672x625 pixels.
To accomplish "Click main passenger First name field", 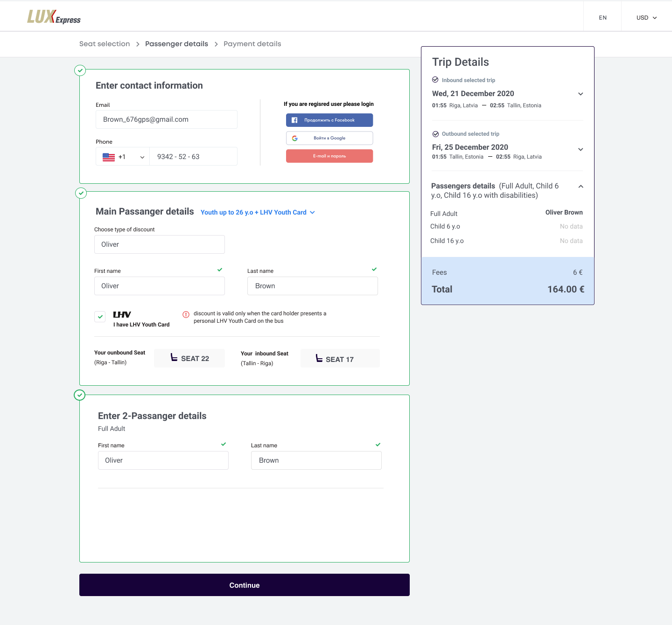I will point(160,286).
